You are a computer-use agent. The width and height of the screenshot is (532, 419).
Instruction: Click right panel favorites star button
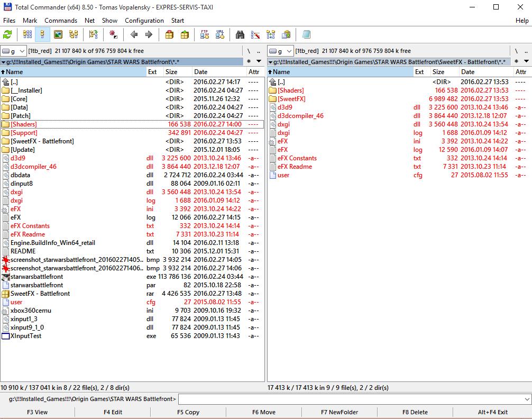click(516, 61)
